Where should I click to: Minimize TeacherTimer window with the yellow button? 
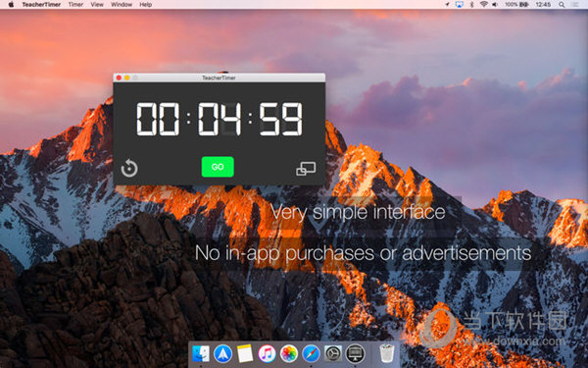[x=127, y=78]
